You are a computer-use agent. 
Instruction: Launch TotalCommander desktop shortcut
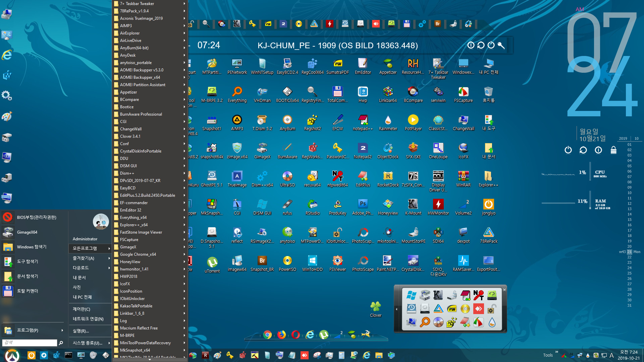tap(337, 94)
